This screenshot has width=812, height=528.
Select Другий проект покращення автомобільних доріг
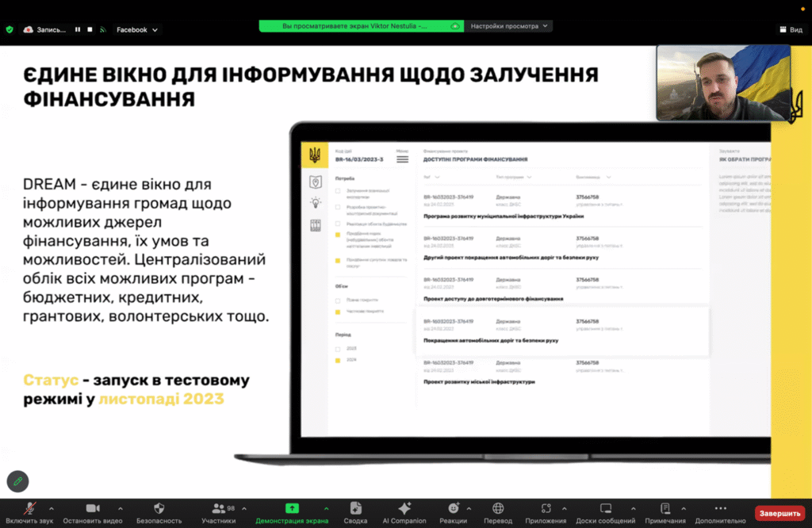(x=511, y=258)
